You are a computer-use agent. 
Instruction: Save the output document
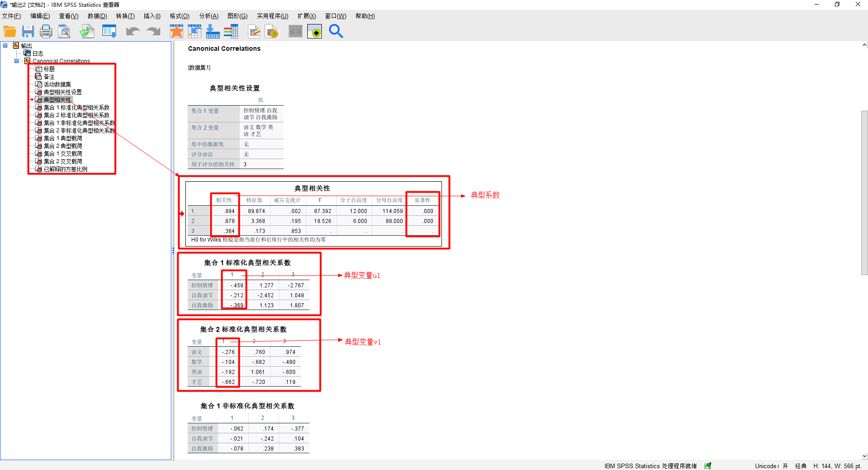coord(28,31)
